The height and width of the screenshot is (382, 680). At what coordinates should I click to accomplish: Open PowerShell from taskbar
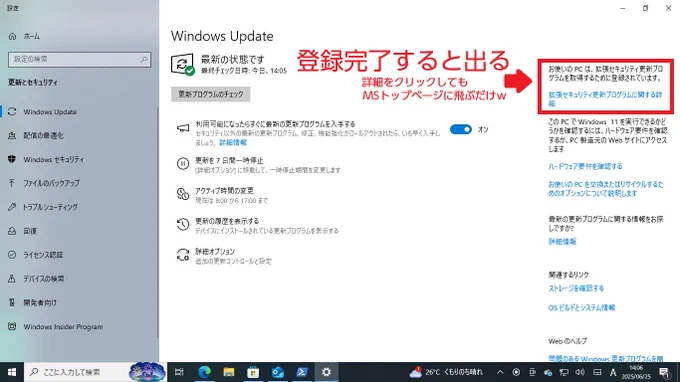pyautogui.click(x=302, y=372)
